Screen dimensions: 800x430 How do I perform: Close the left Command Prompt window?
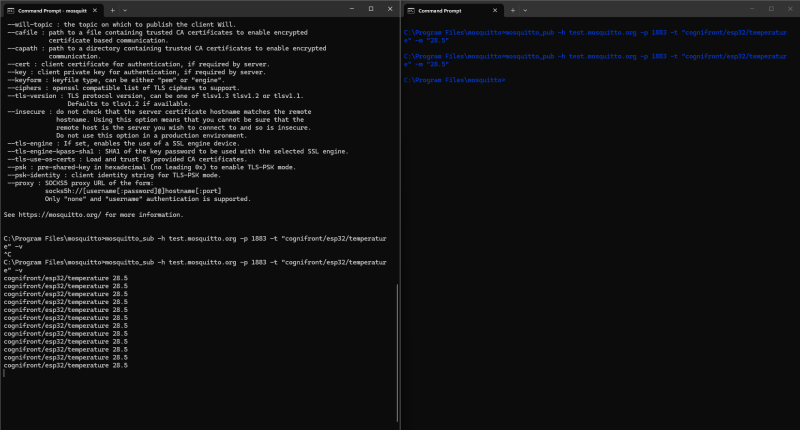click(390, 9)
